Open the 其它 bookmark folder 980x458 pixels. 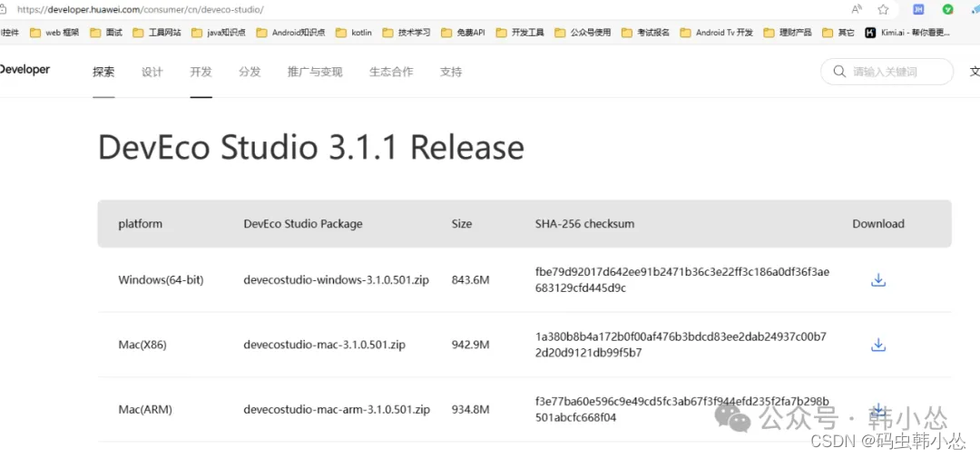[838, 33]
